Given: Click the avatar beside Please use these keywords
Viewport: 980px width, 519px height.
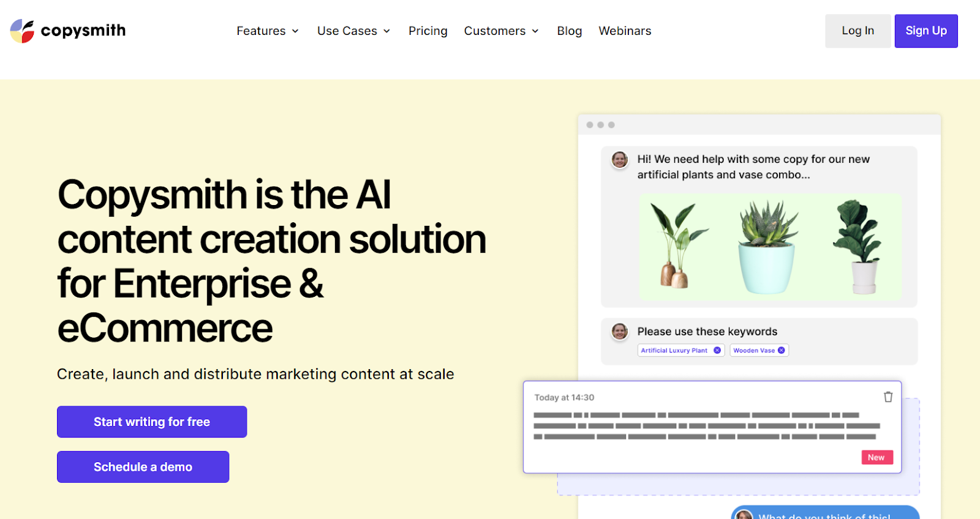Looking at the screenshot, I should pos(620,332).
